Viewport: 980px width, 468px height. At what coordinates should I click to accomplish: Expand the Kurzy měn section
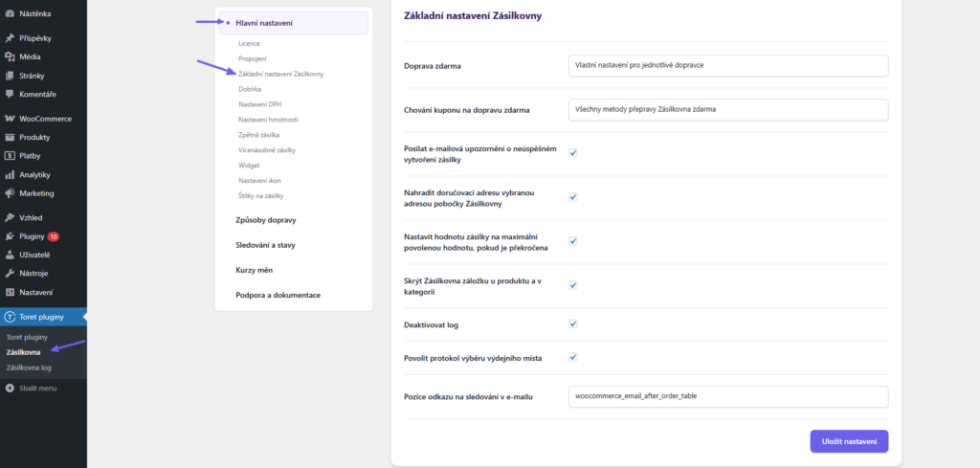pos(254,270)
